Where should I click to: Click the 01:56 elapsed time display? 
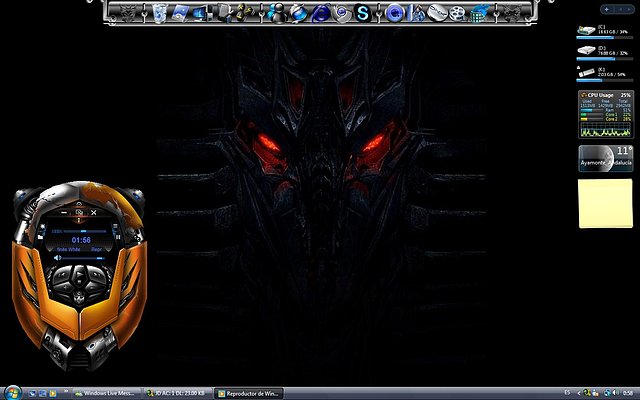81,240
